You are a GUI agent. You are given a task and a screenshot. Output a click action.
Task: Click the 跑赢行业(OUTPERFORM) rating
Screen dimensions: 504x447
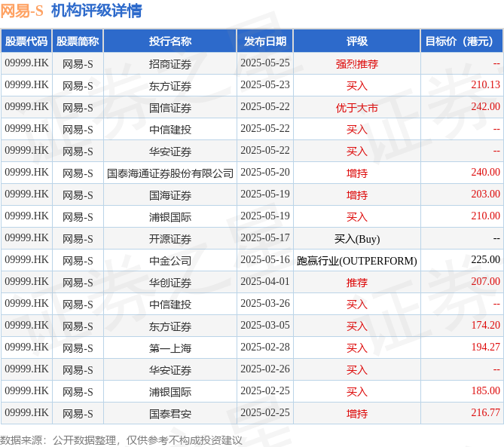point(357,261)
